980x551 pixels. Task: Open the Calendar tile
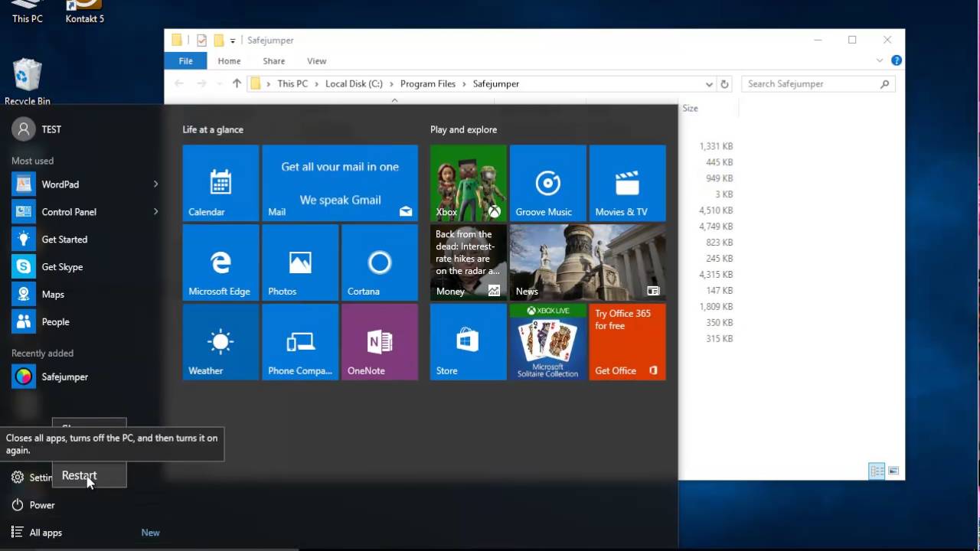pos(220,183)
